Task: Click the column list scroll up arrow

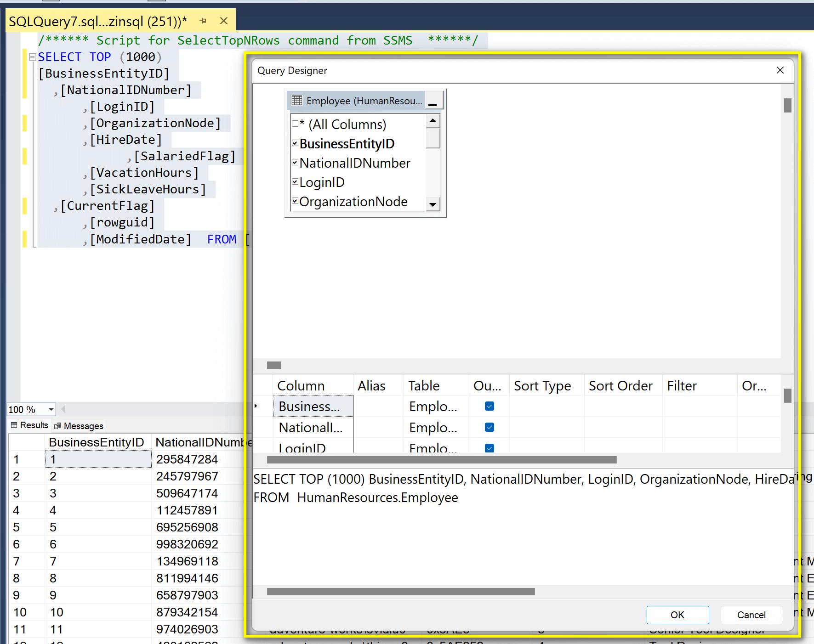Action: [433, 121]
